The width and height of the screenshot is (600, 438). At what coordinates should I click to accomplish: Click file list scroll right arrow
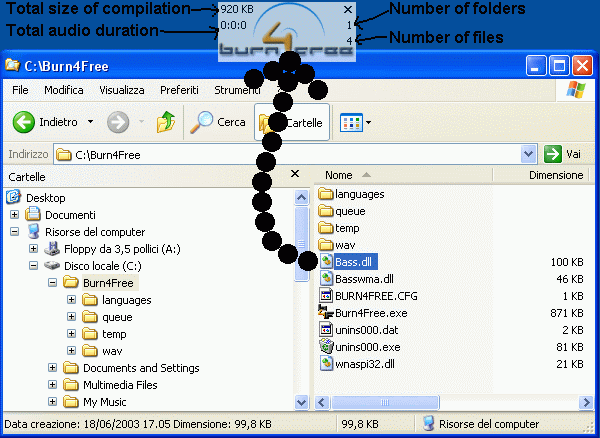pyautogui.click(x=586, y=402)
